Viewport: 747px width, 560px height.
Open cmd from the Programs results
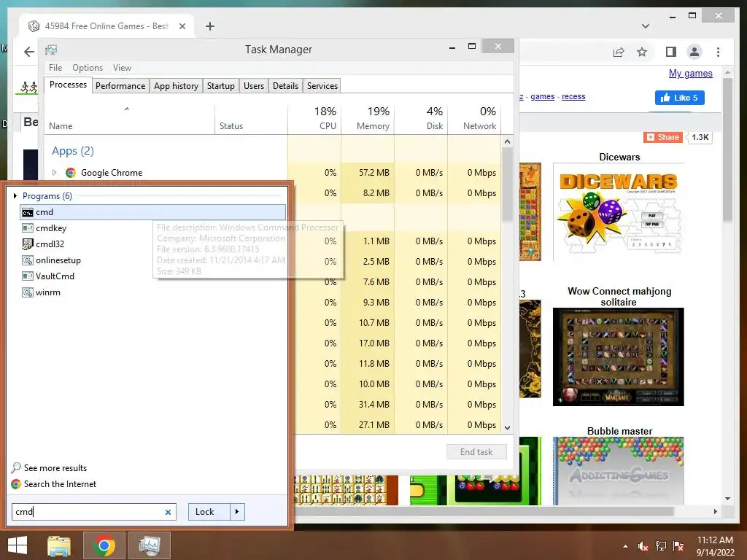pyautogui.click(x=152, y=212)
